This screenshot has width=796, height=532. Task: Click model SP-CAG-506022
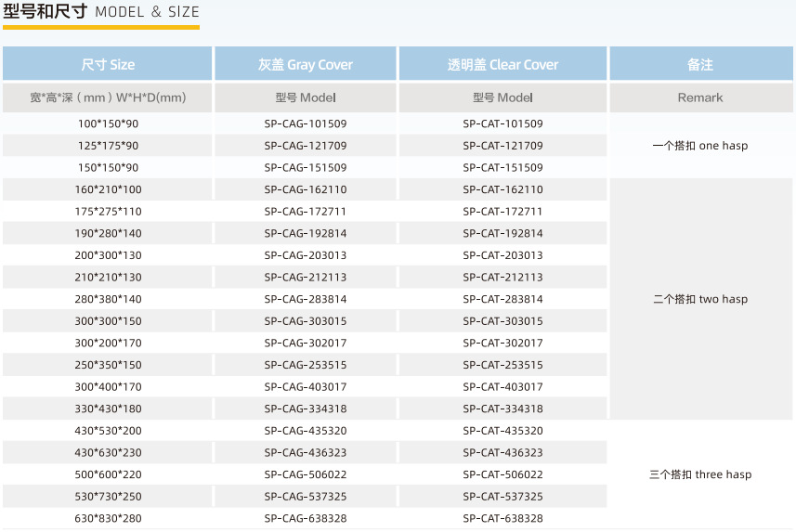[305, 474]
